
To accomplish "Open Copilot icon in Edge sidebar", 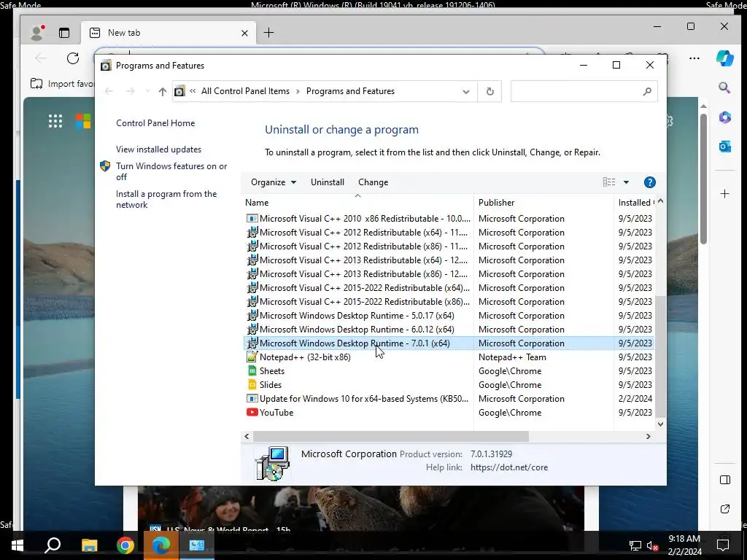I will point(724,58).
